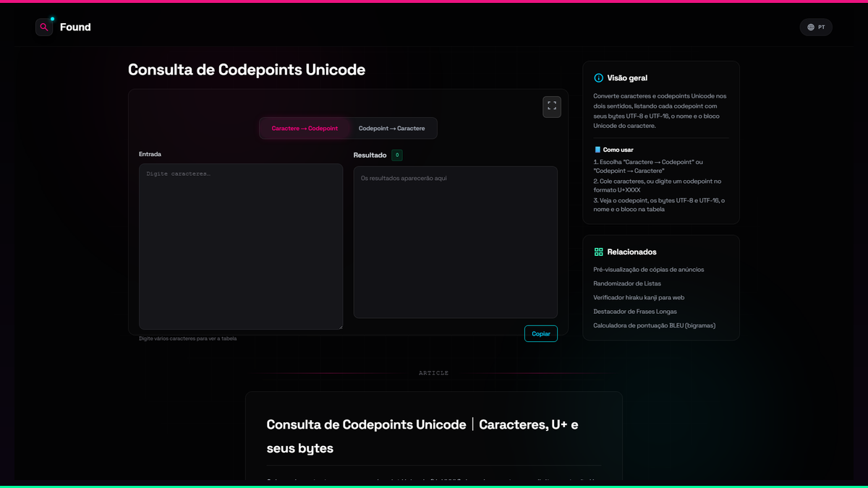Open Pré-visualização de cópias de anúncios link
868x488 pixels.
click(x=649, y=270)
